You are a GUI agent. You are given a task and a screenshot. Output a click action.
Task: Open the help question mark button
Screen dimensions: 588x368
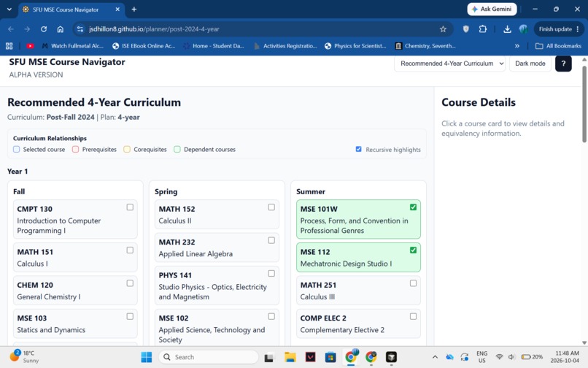(x=563, y=64)
